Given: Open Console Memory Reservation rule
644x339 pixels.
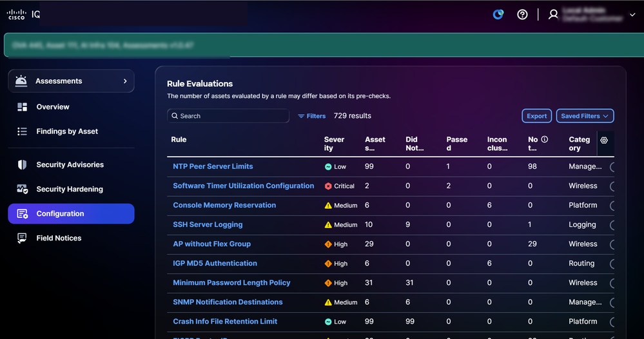Looking at the screenshot, I should click(224, 205).
